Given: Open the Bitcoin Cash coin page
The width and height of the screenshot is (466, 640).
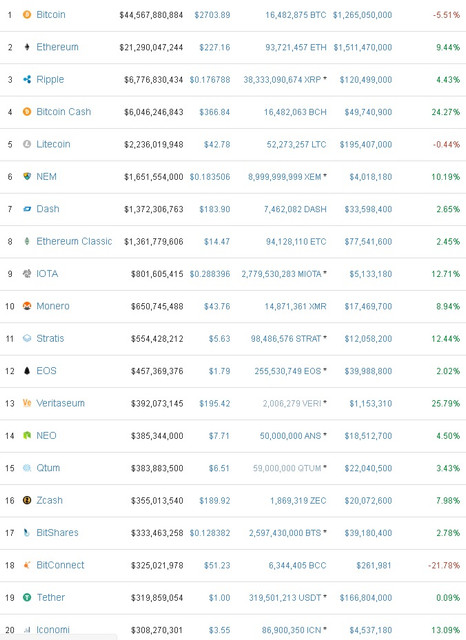Looking at the screenshot, I should [64, 112].
